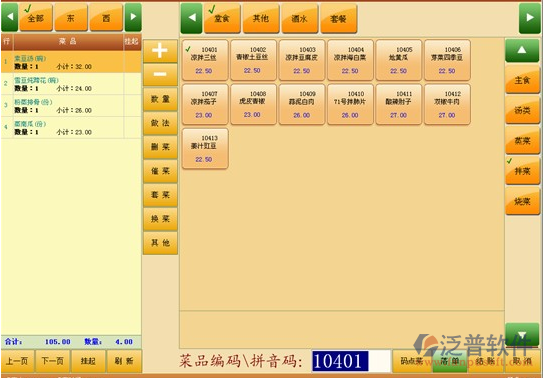Click the 删菜 delete dish button
Image resolution: width=543 pixels, height=378 pixels.
(x=160, y=147)
